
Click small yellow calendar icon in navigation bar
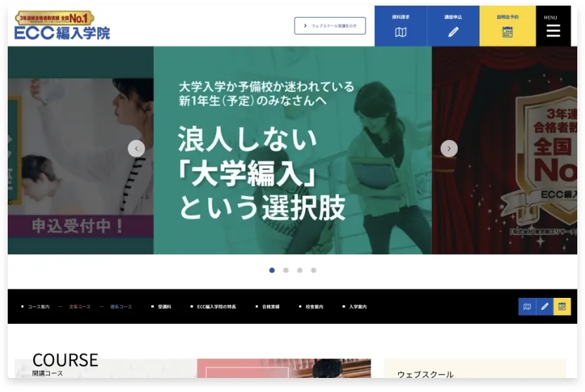(x=562, y=307)
